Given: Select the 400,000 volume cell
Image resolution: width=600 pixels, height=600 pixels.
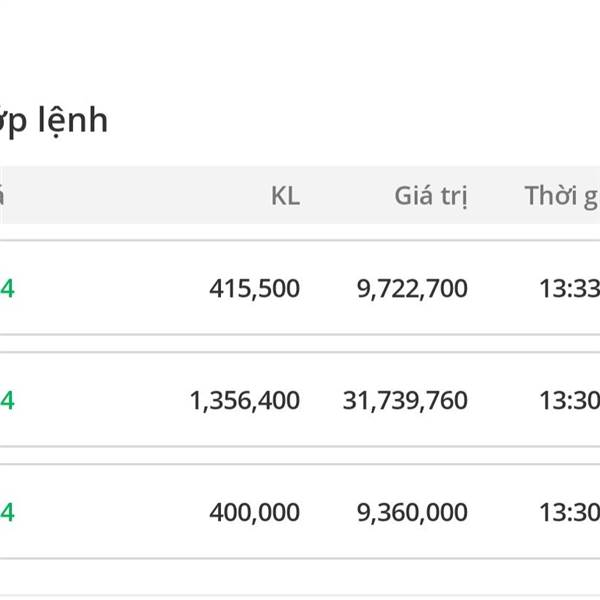Looking at the screenshot, I should coord(254,512).
